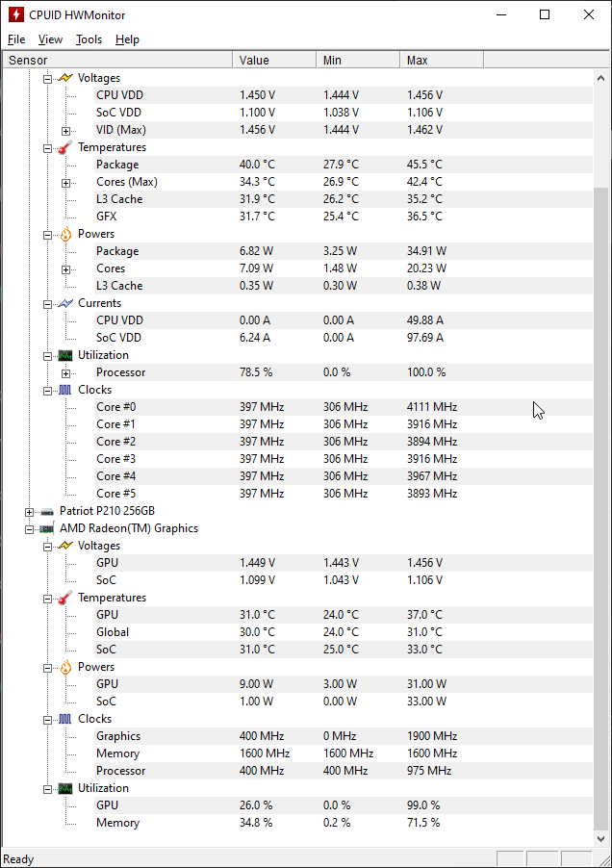
Task: Open the Tools menu
Action: click(89, 39)
